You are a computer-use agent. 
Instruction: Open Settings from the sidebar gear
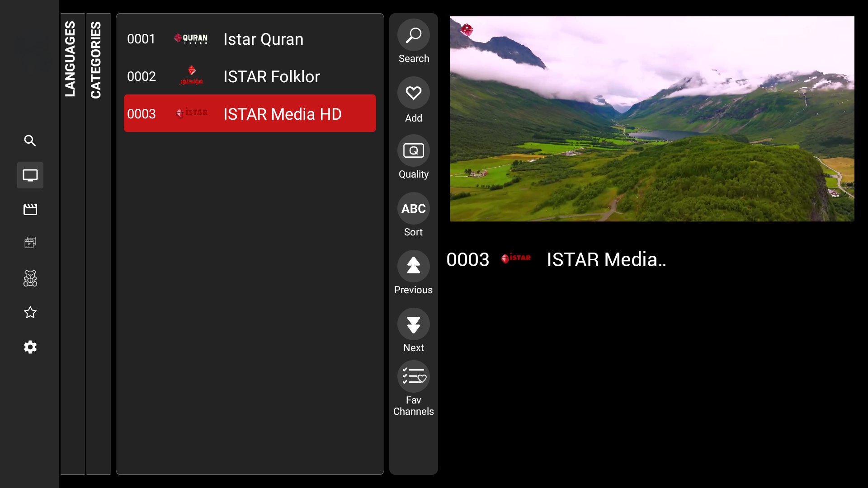[30, 347]
